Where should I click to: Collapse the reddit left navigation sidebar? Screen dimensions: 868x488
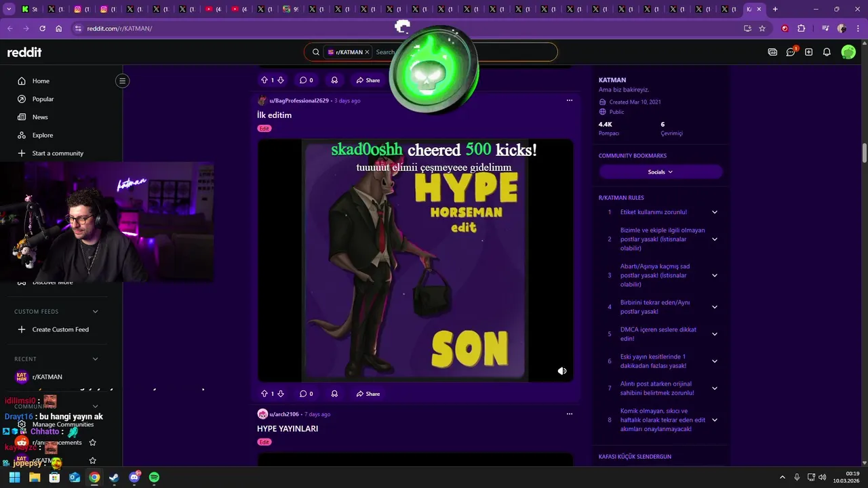tap(122, 81)
